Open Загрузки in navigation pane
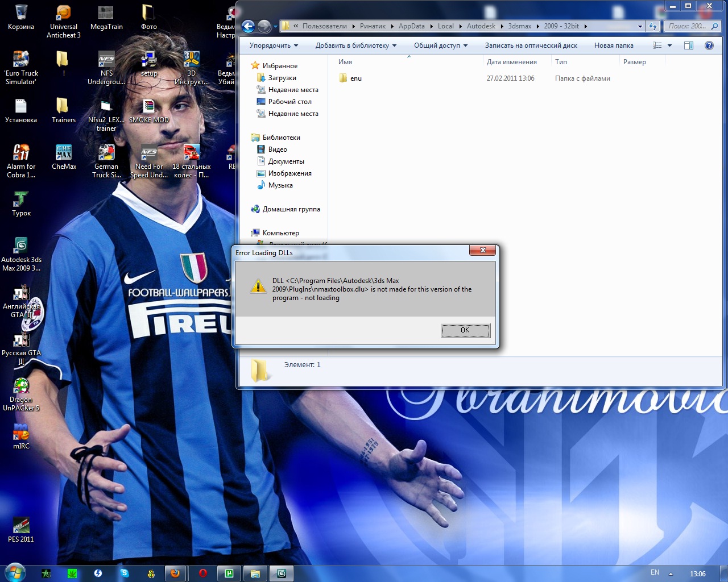Viewport: 728px width, 582px height. (282, 78)
